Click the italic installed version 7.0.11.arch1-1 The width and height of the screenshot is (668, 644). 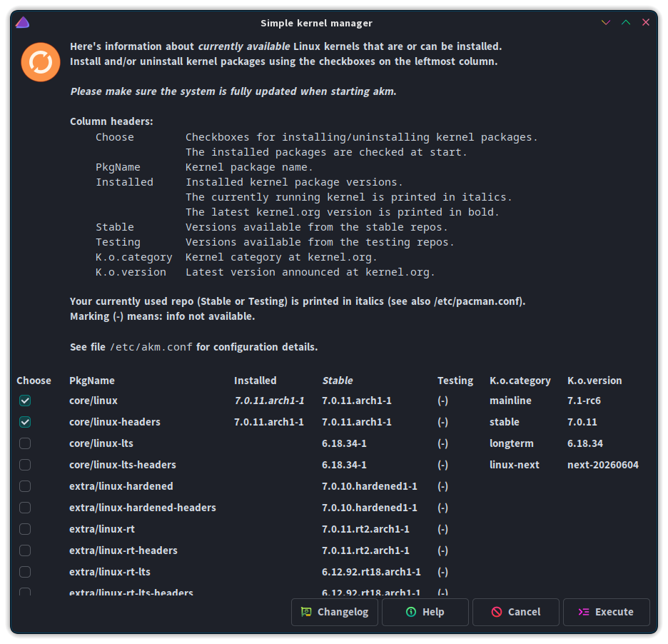tap(269, 401)
